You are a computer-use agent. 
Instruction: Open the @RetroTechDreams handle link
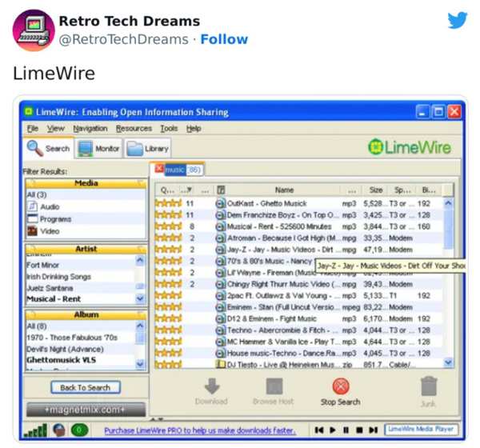[x=123, y=39]
